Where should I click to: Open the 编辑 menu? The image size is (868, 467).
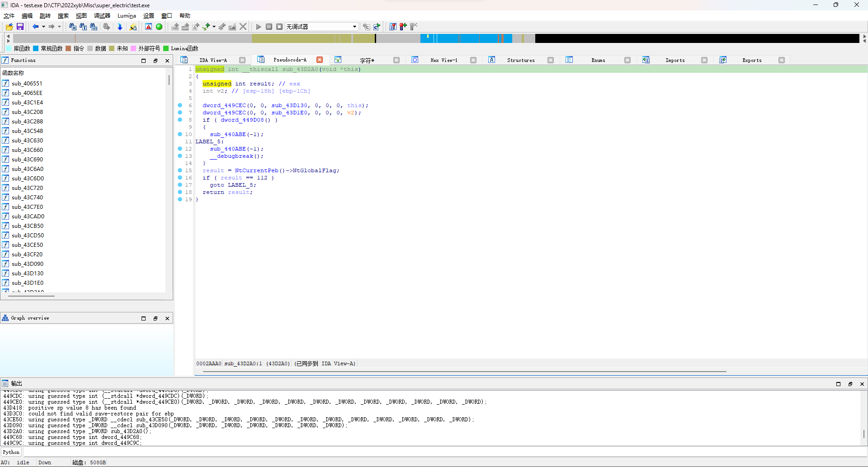pos(27,16)
